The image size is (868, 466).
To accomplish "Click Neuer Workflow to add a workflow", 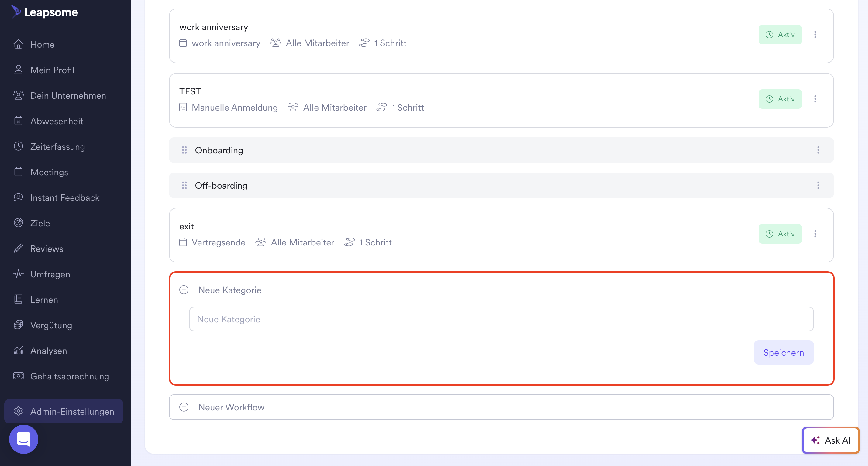I will [x=232, y=407].
